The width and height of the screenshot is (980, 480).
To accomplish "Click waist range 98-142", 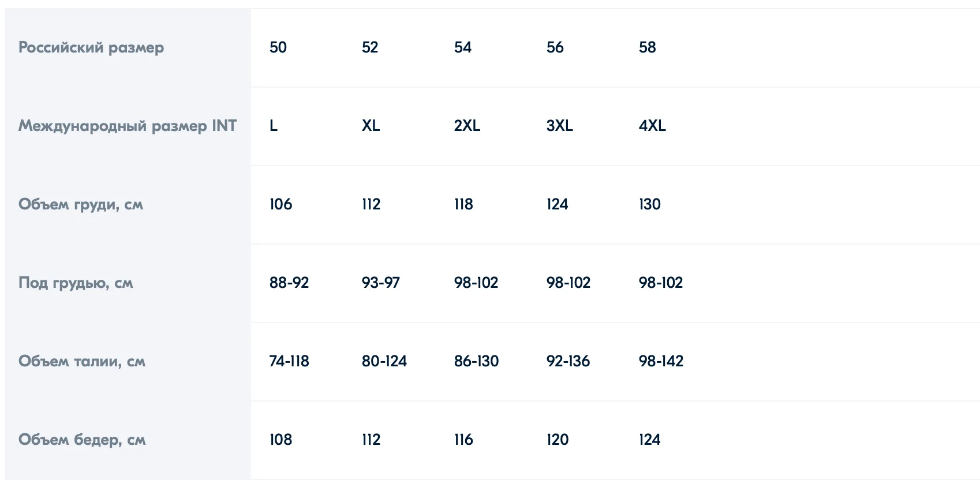I will pyautogui.click(x=661, y=361).
